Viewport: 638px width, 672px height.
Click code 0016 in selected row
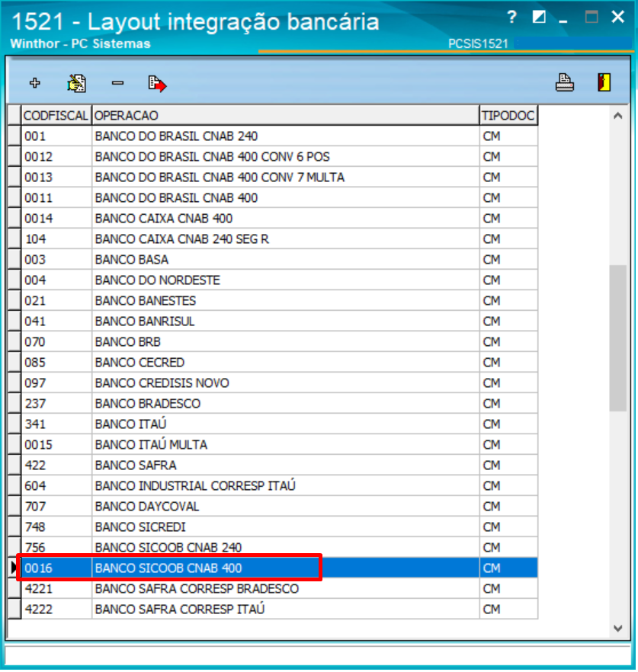[x=56, y=568]
